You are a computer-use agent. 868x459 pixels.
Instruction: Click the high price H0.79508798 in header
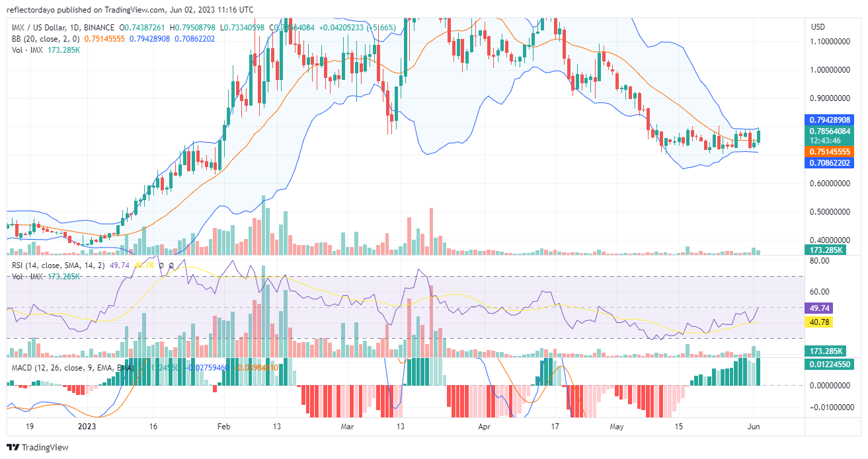point(192,26)
